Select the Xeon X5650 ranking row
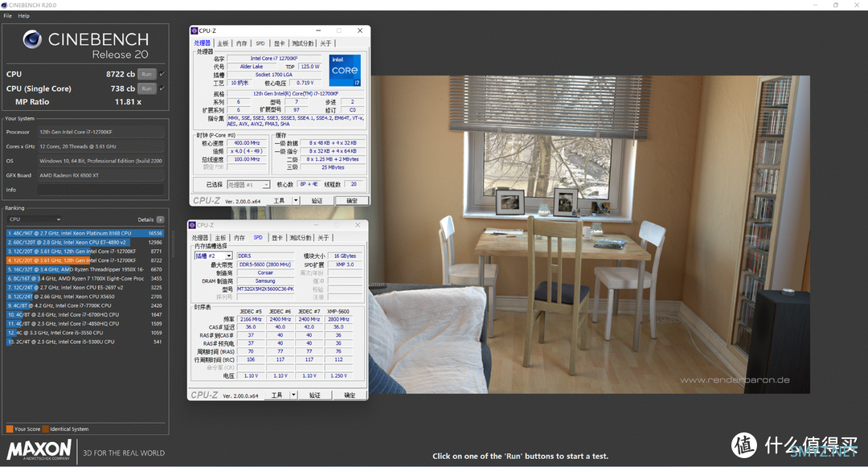This screenshot has height=467, width=868. point(85,297)
